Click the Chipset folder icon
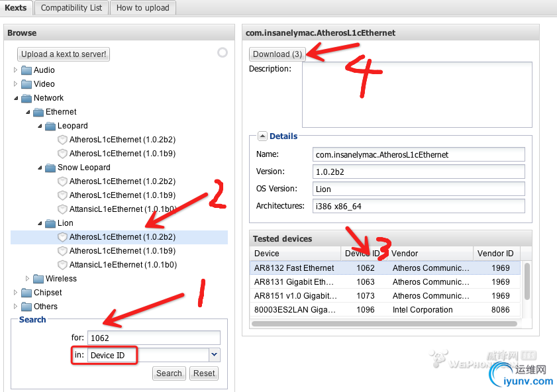557x392 pixels. 26,293
